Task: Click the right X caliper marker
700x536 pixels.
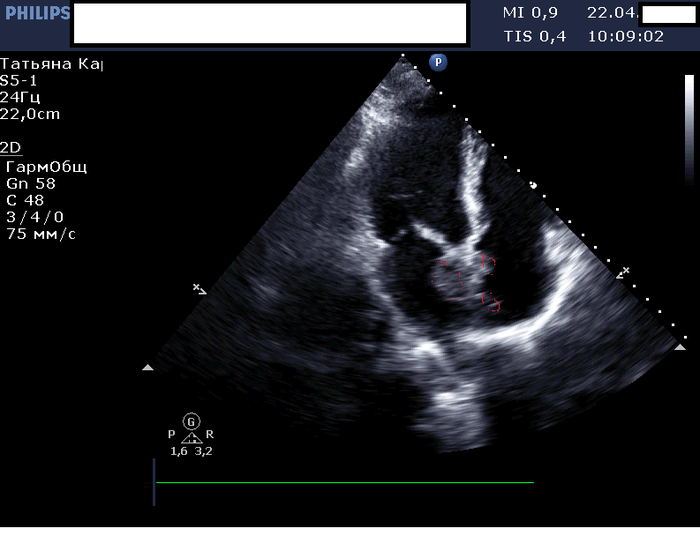Action: pos(624,271)
